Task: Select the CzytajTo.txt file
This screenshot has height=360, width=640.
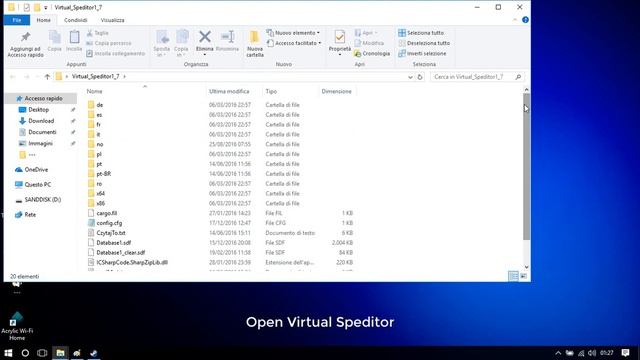Action: [x=111, y=233]
